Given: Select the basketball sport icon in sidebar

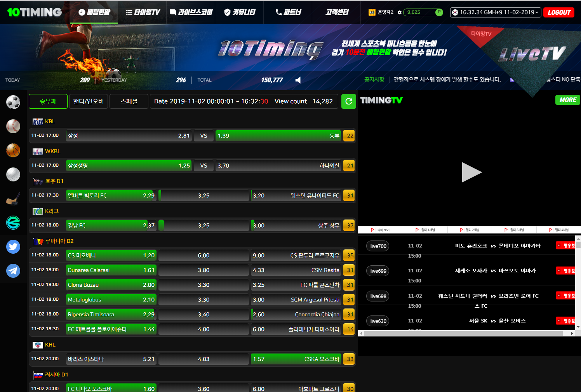Looking at the screenshot, I should click(13, 150).
